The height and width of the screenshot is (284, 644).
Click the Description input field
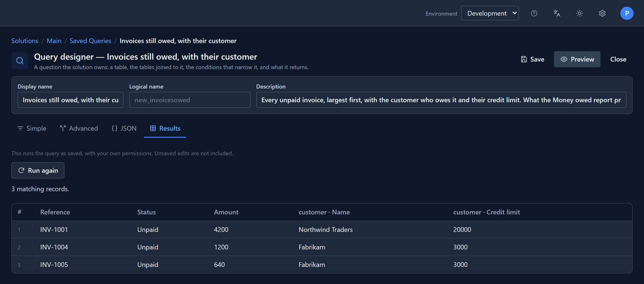[441, 100]
